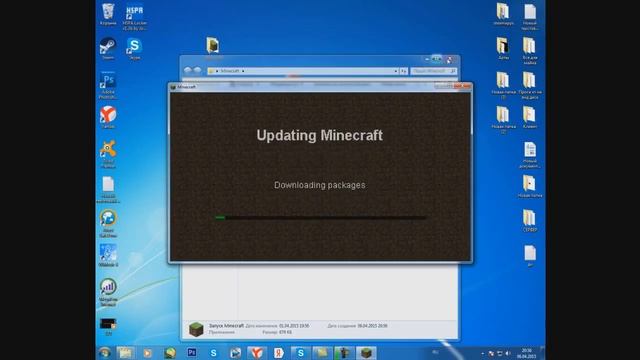The image size is (640, 360).
Task: Select the blank file at bottom of right column
Action: (530, 256)
